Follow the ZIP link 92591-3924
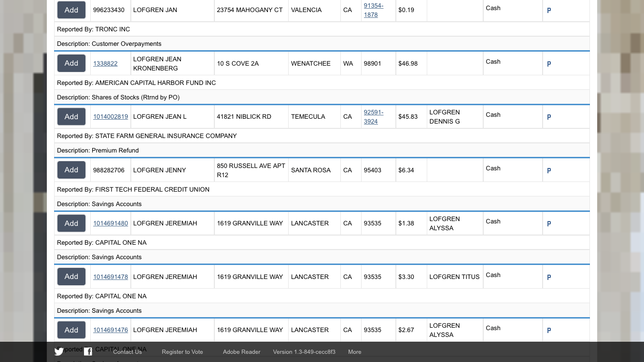The height and width of the screenshot is (362, 644). (x=374, y=117)
